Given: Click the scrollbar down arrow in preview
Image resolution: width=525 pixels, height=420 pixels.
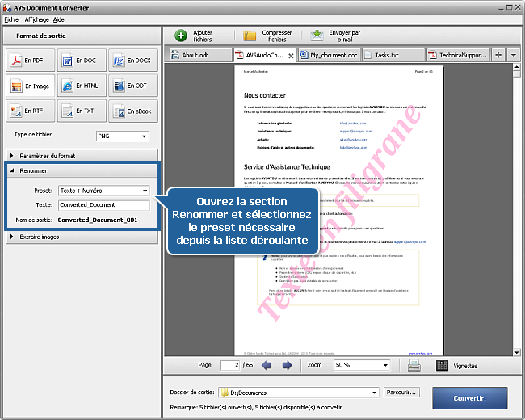Looking at the screenshot, I should pos(516,352).
